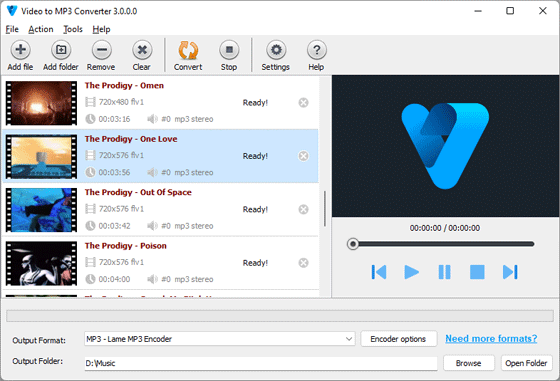This screenshot has width=560, height=381.
Task: Play the preview with the play button
Action: tap(411, 272)
